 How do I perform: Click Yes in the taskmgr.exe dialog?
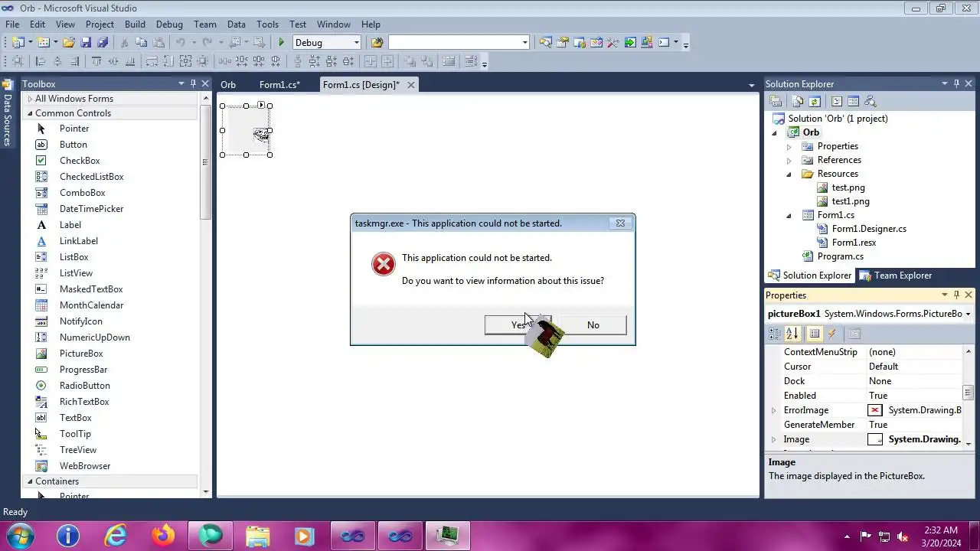[518, 325]
